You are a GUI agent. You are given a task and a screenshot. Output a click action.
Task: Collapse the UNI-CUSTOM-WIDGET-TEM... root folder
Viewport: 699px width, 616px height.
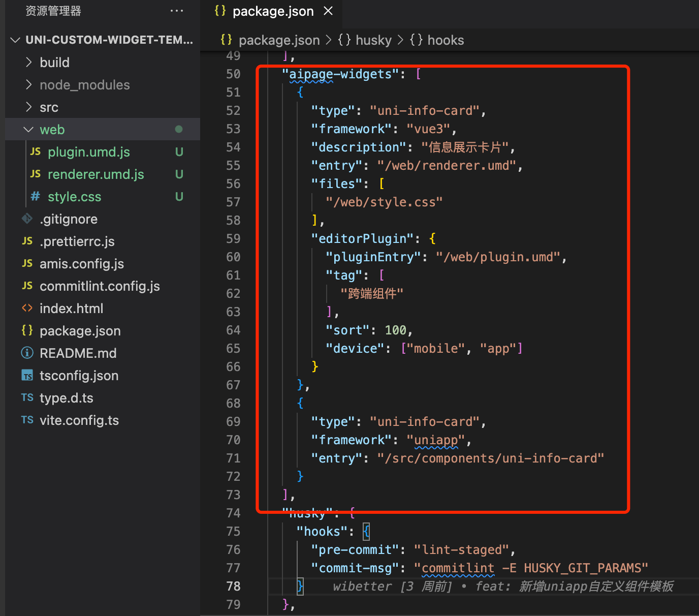pyautogui.click(x=15, y=40)
